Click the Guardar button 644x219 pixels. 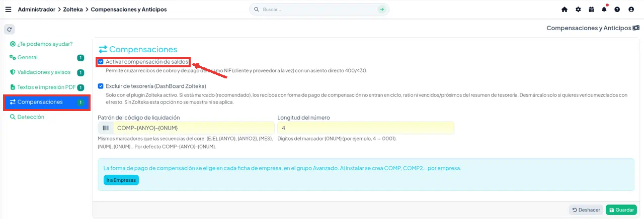coord(621,210)
